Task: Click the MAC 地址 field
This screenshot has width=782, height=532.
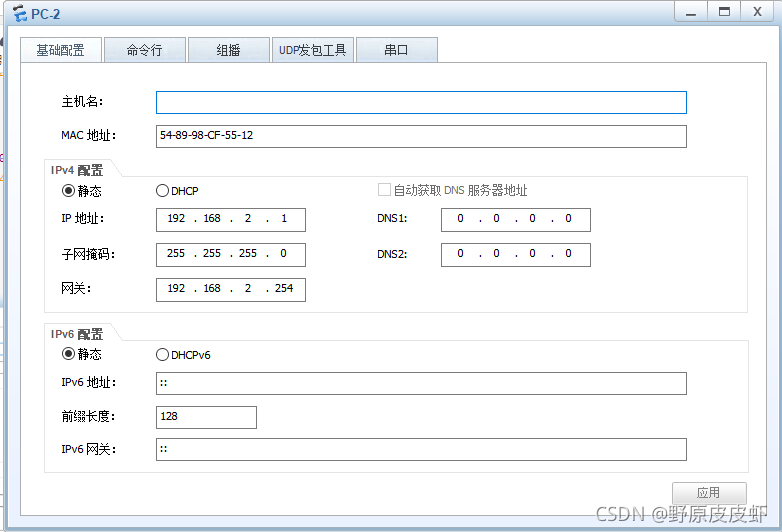Action: 421,136
